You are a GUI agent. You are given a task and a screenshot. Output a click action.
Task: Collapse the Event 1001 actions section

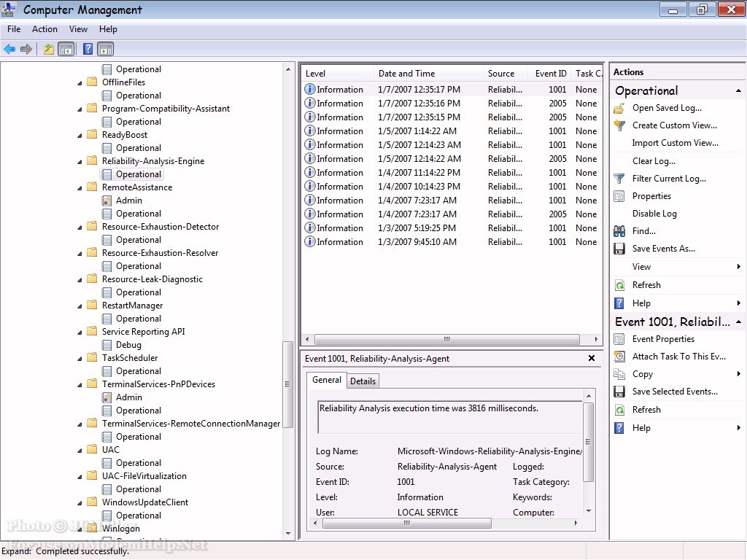click(x=738, y=322)
